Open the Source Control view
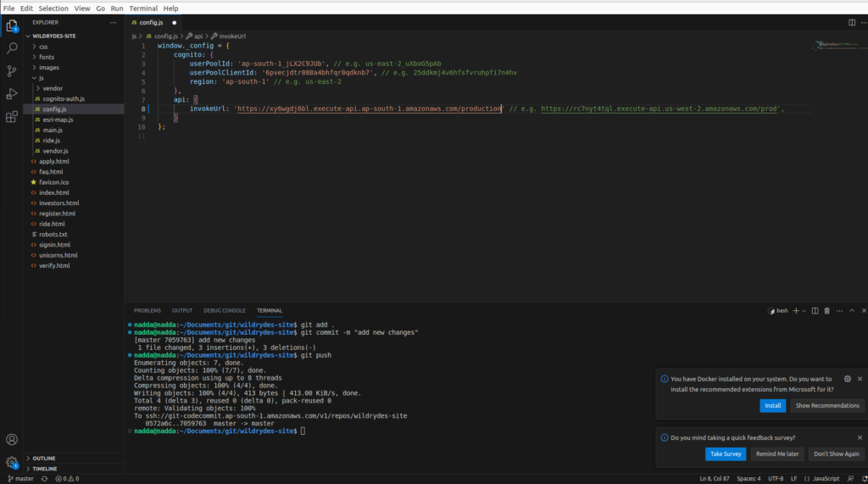The width and height of the screenshot is (868, 484). [12, 71]
